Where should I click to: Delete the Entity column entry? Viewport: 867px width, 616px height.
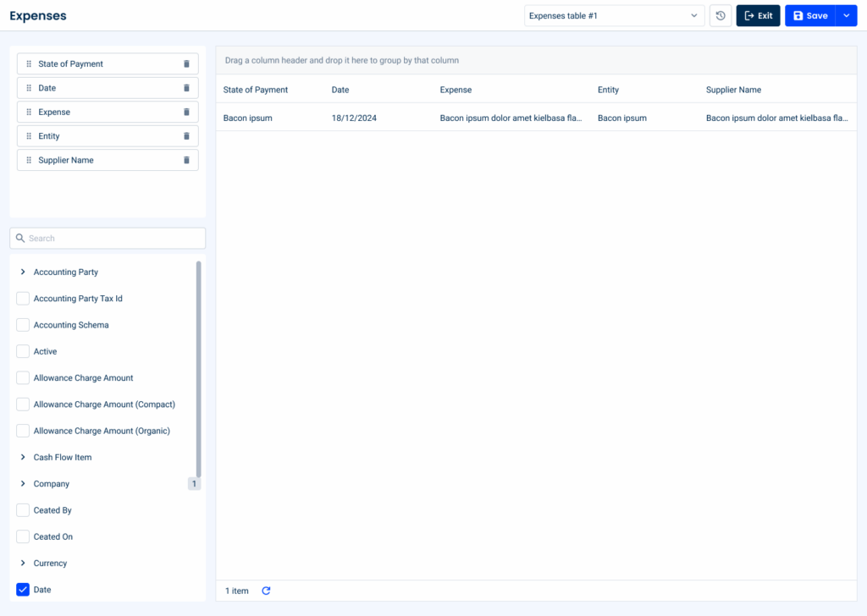(186, 136)
